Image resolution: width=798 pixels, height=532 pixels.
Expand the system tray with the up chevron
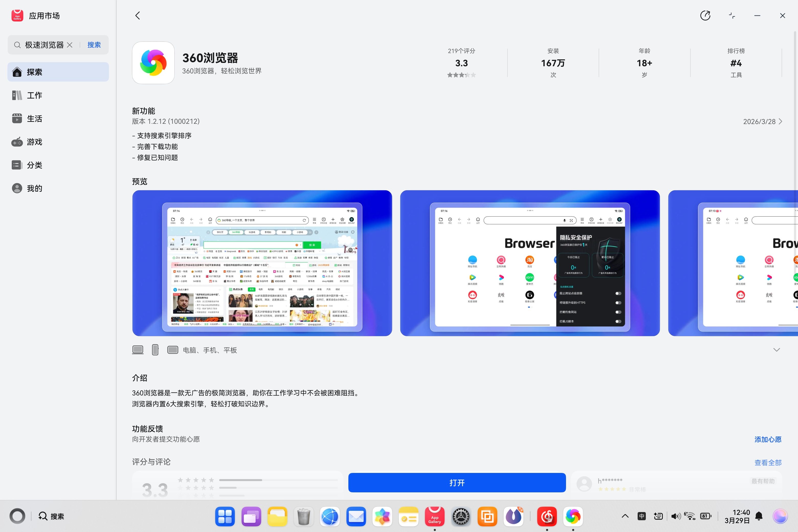click(625, 516)
